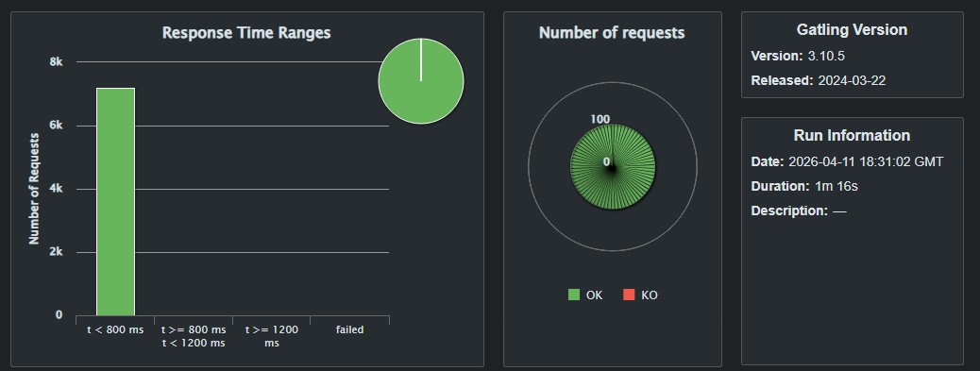Click the 't < 800 ms' axis label
Viewport: 980px width, 371px height.
pos(115,329)
